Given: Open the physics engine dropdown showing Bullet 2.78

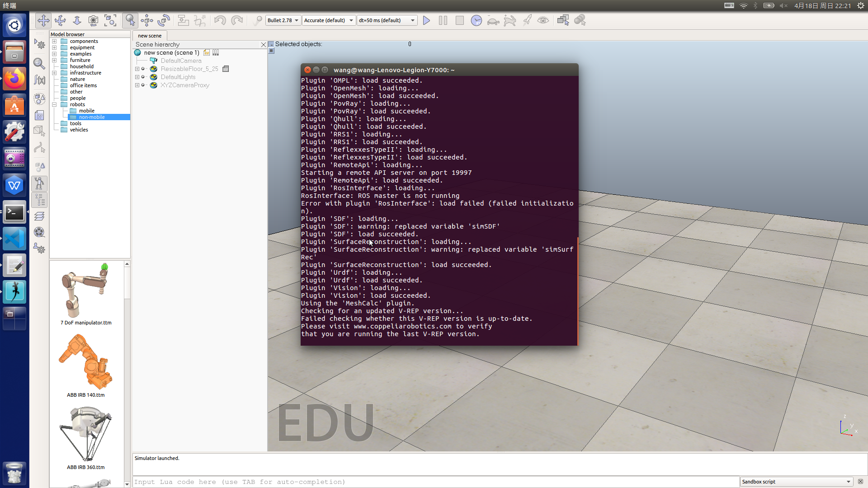Looking at the screenshot, I should pos(283,20).
